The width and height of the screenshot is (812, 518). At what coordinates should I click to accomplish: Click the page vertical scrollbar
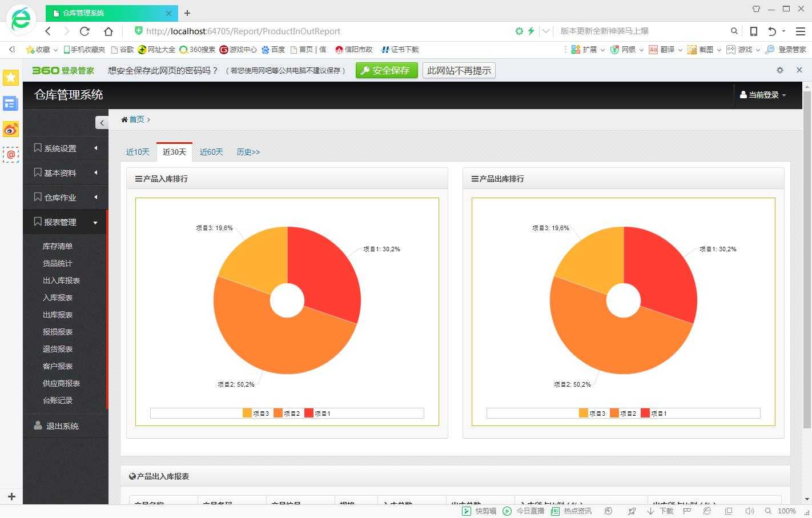[807, 260]
